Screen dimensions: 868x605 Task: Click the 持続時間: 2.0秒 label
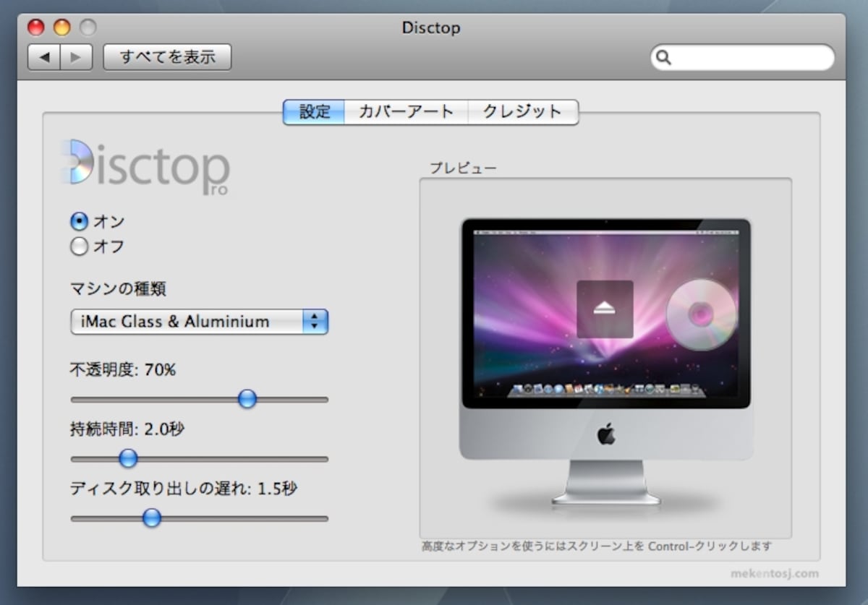click(x=127, y=429)
